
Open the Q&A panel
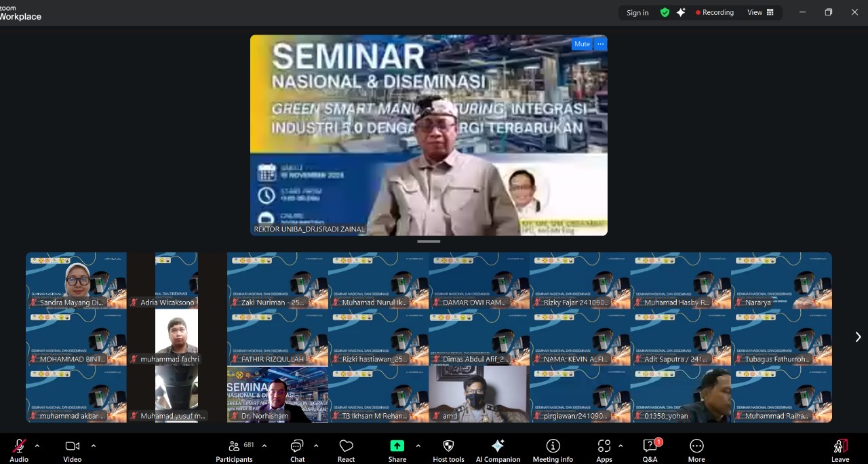click(650, 446)
